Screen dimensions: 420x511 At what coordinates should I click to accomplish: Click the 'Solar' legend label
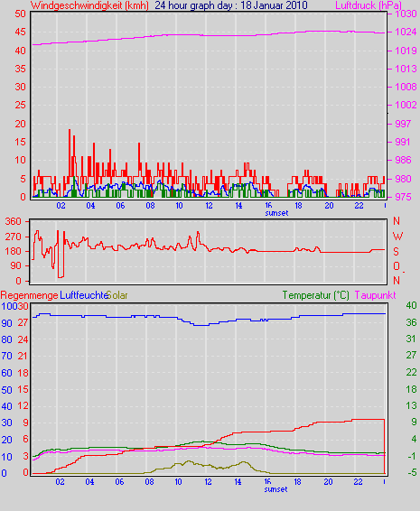(x=117, y=295)
